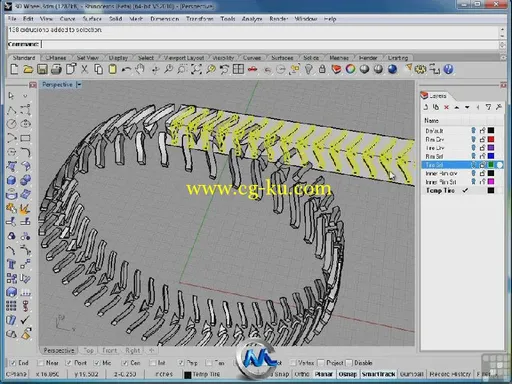512x384 pixels.
Task: Toggle the End osnap checkbox
Action: tap(13, 363)
